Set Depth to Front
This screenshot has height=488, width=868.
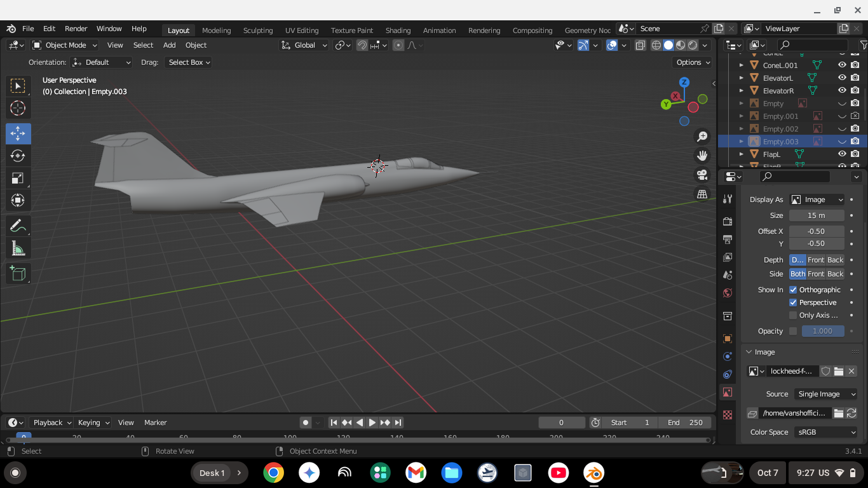click(816, 260)
